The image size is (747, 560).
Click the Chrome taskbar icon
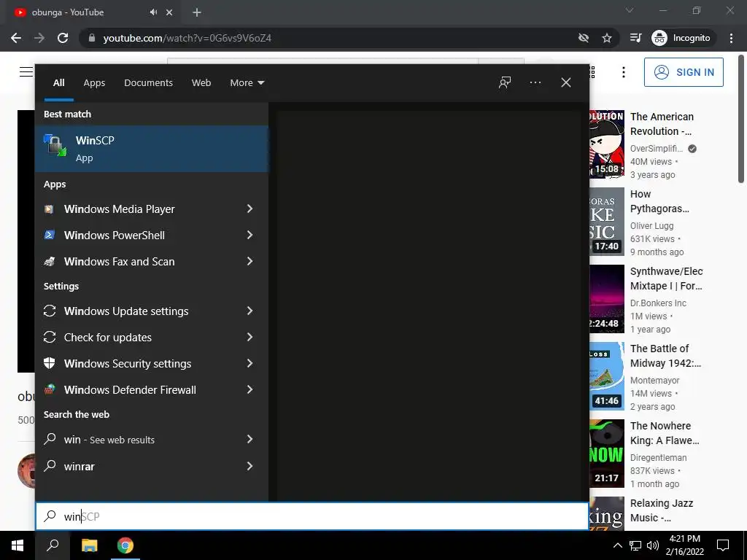[x=125, y=545]
